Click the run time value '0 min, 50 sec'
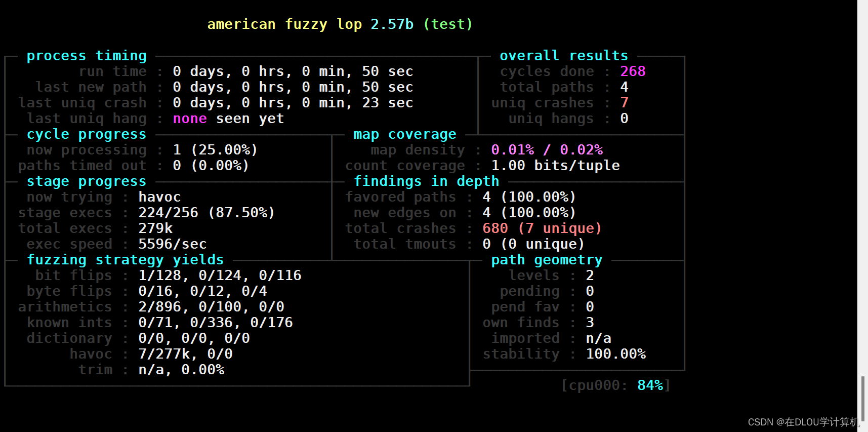The width and height of the screenshot is (868, 432). (357, 71)
